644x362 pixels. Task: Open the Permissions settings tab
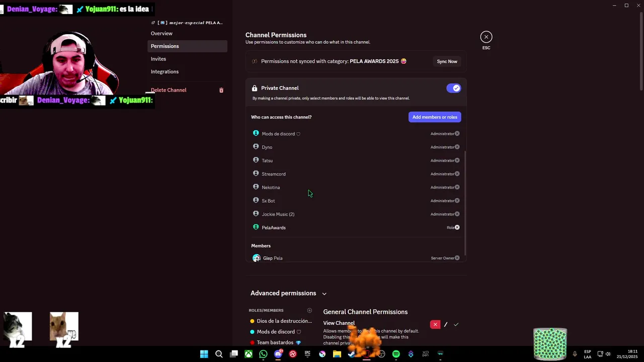[187, 46]
